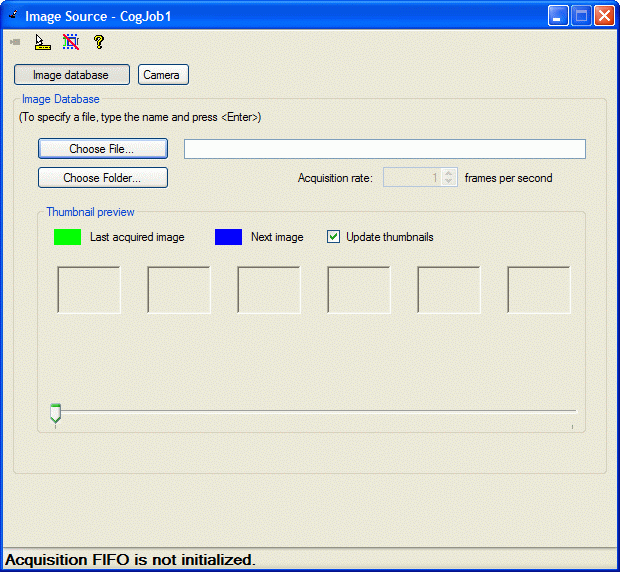Screen dimensions: 620x572
Task: Click the thumbnail slider handle
Action: pos(55,413)
